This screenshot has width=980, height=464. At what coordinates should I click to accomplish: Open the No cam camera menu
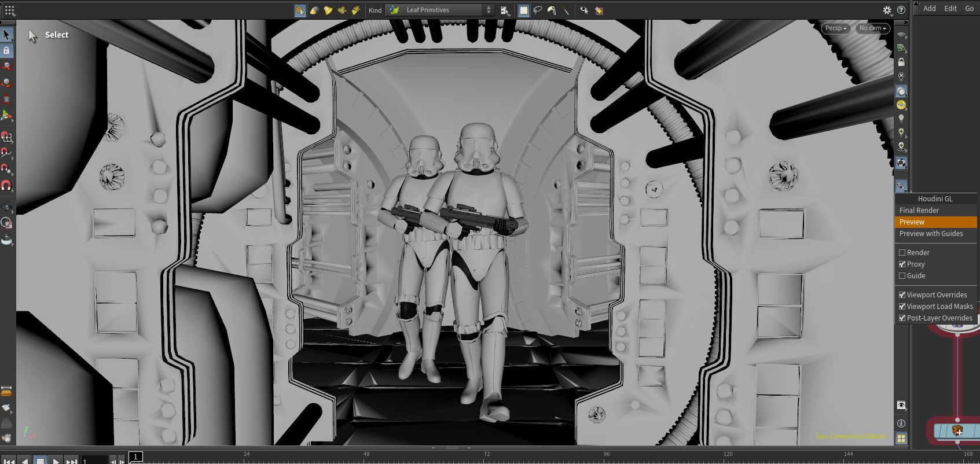tap(872, 28)
